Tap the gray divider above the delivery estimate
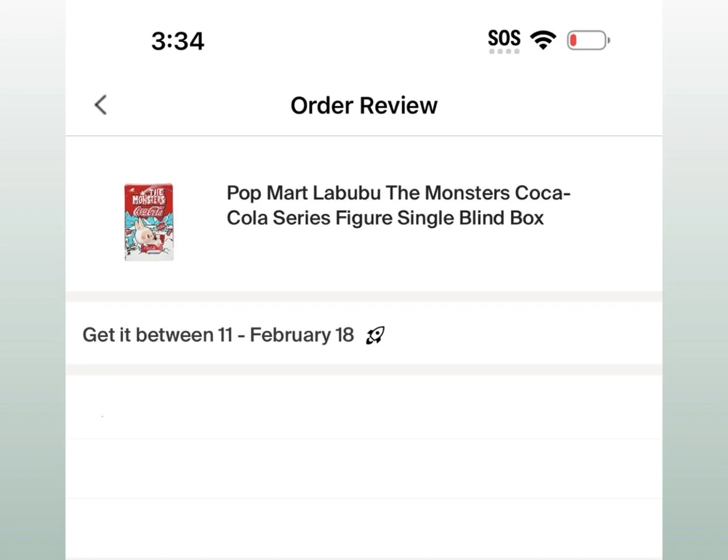 [364, 296]
